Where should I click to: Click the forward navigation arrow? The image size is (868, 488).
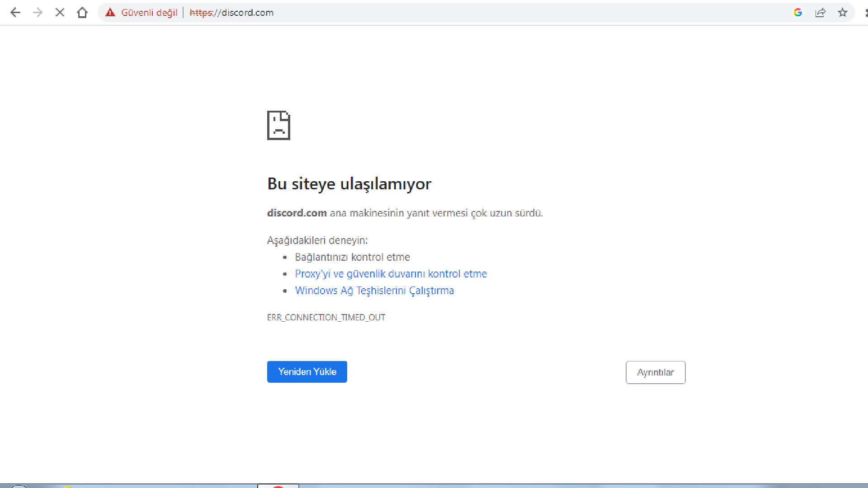point(38,13)
